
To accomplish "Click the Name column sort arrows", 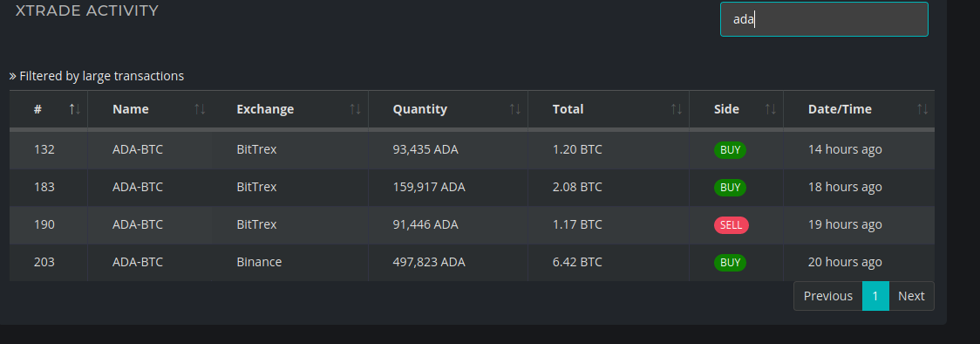I will pyautogui.click(x=200, y=109).
